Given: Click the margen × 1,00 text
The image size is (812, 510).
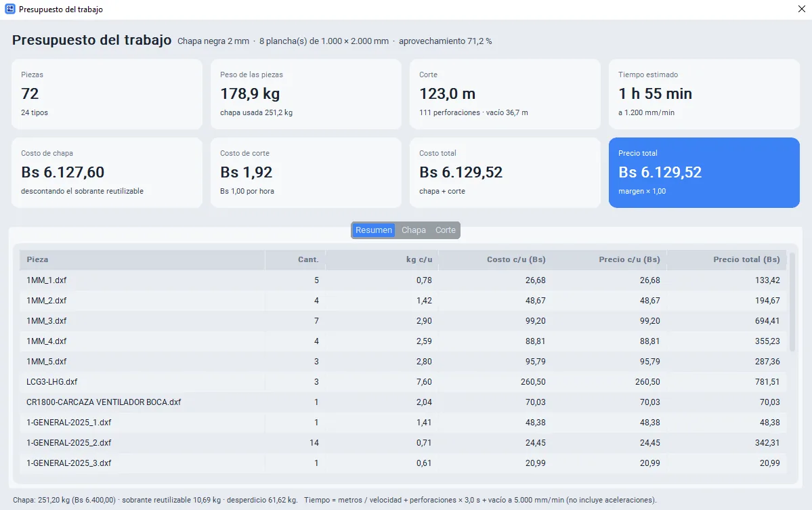Looking at the screenshot, I should 642,191.
